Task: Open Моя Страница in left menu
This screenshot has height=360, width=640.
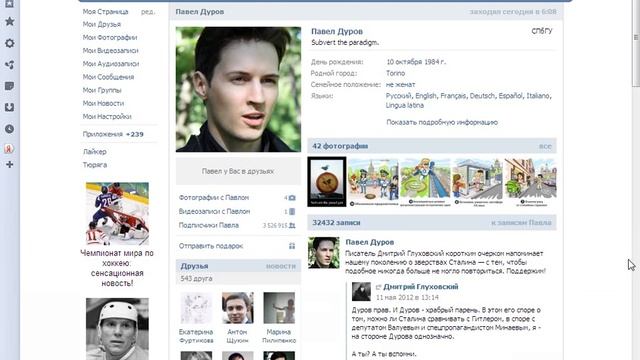Action: tap(105, 12)
